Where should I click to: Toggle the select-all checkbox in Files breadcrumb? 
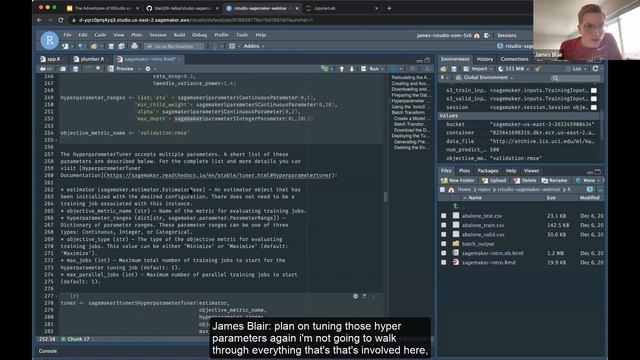[442, 190]
